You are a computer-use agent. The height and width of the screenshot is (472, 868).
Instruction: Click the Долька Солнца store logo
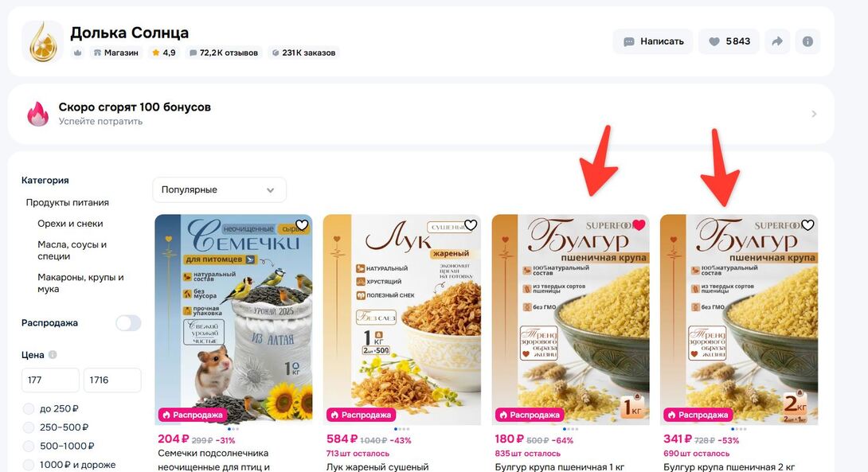[x=43, y=41]
